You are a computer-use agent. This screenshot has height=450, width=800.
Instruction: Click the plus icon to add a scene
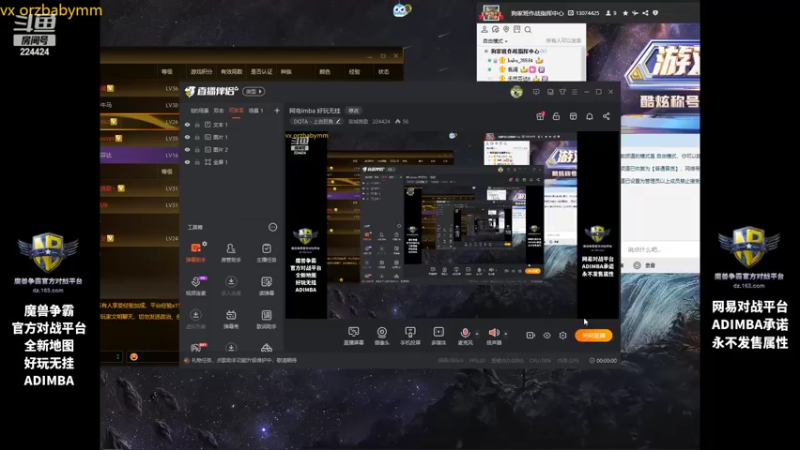pos(277,110)
